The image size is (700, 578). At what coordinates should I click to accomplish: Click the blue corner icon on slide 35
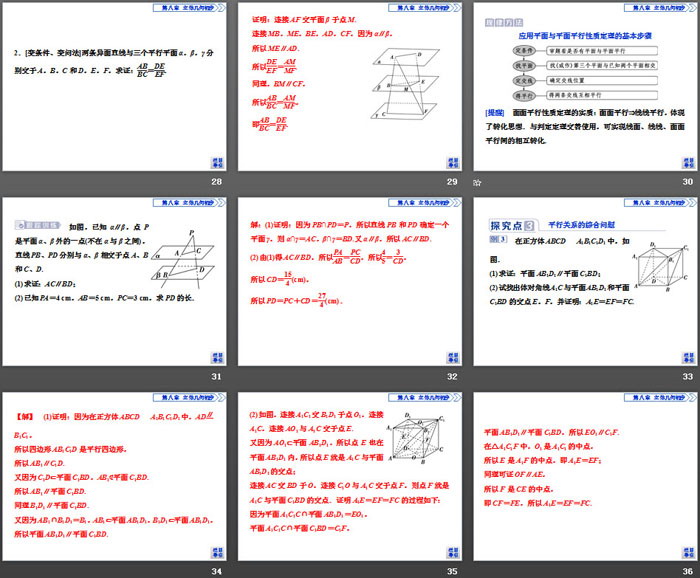tap(453, 553)
